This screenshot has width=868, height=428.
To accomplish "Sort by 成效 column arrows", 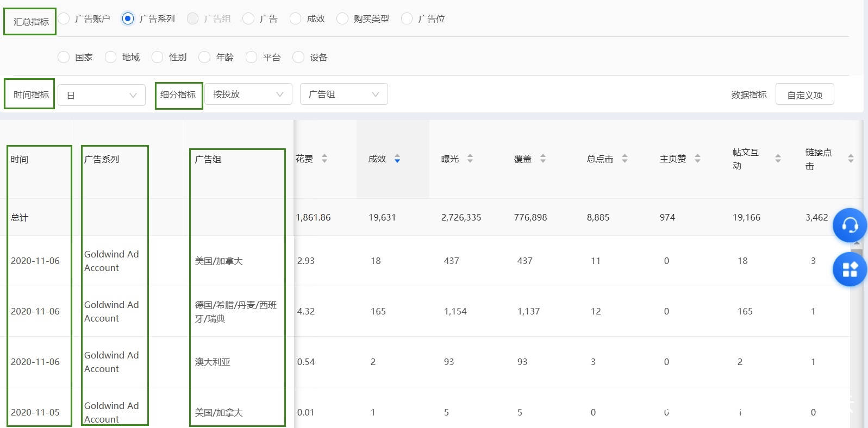I will (397, 159).
